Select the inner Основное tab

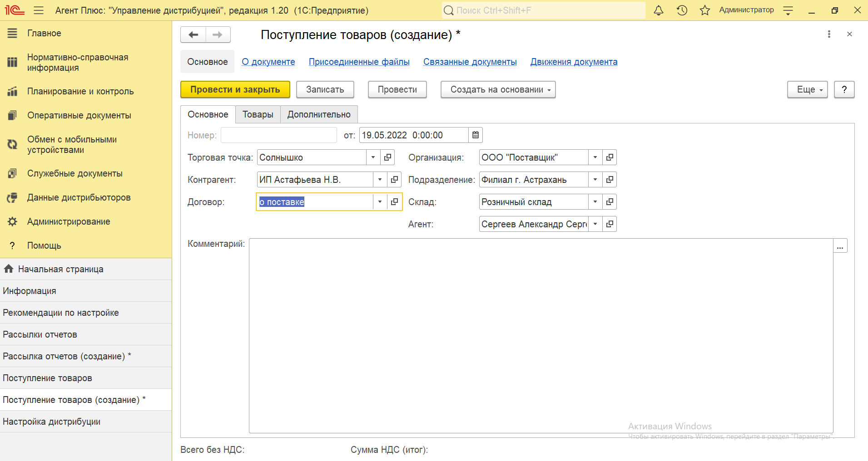pos(208,114)
